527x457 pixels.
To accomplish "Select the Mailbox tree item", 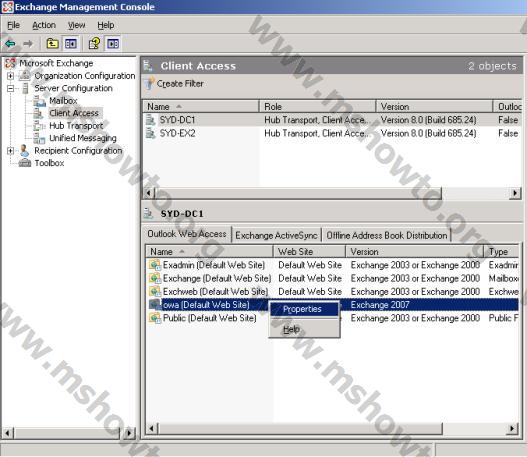I will [x=63, y=101].
